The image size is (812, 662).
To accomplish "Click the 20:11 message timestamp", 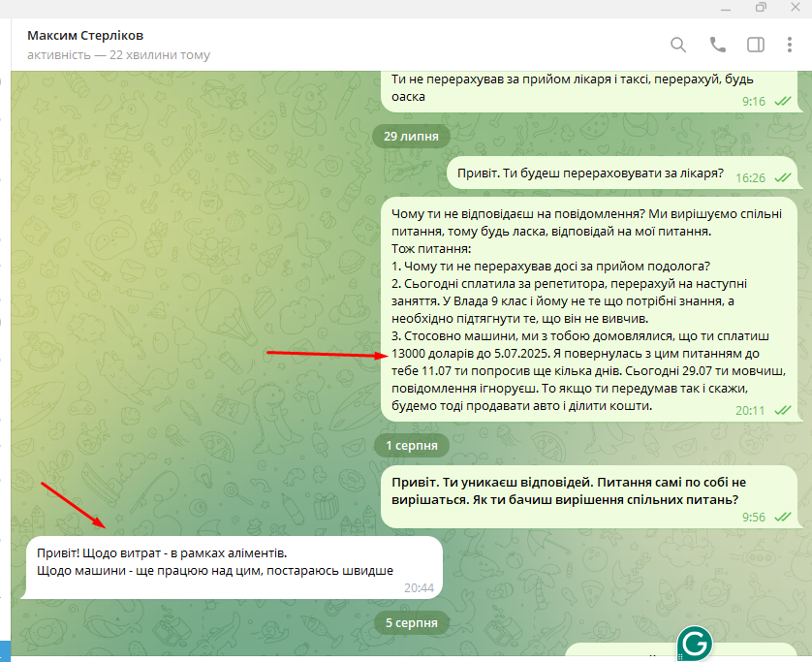I will pos(750,411).
